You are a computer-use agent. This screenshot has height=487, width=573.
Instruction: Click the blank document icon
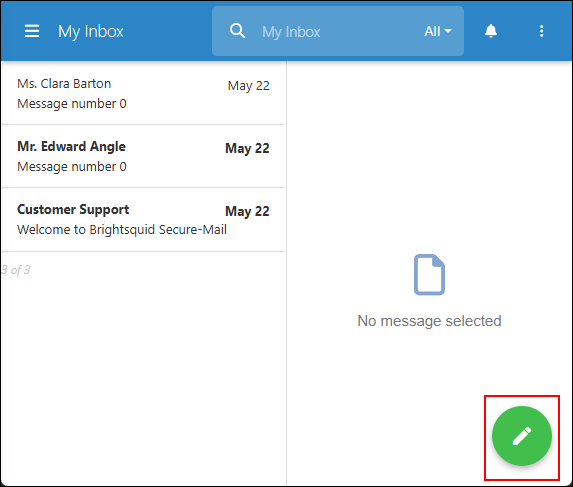point(429,274)
